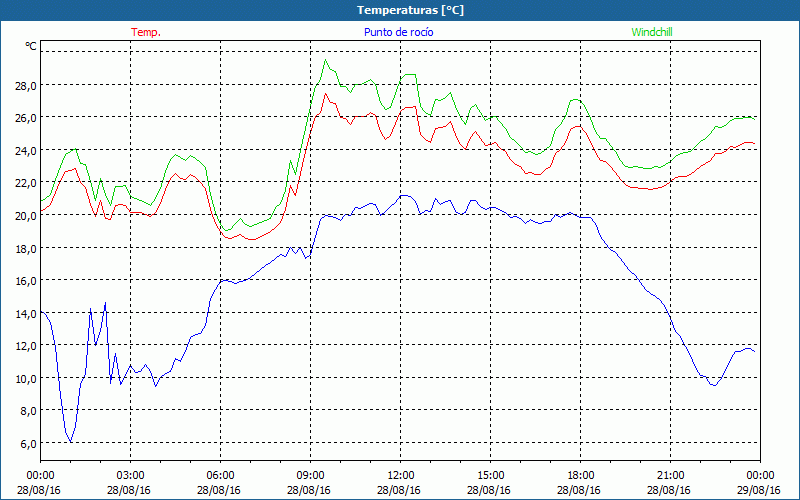Image resolution: width=800 pixels, height=500 pixels.
Task: Click the 12:00 time axis label
Action: click(x=401, y=476)
